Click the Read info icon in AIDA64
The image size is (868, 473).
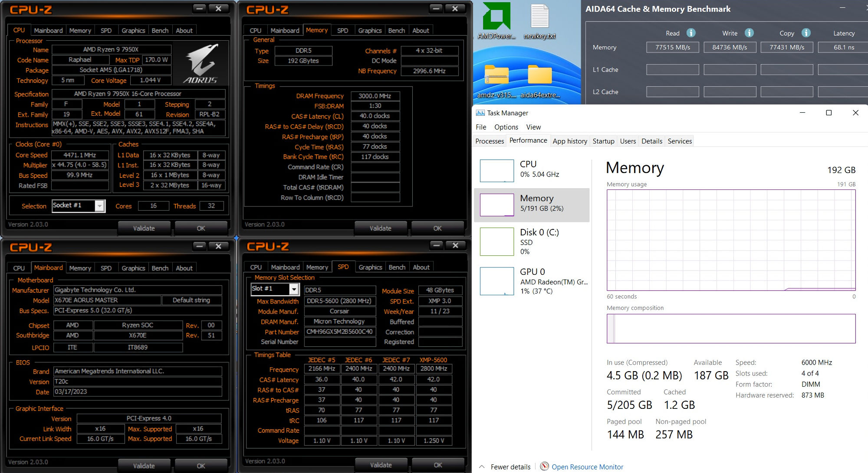pos(691,33)
